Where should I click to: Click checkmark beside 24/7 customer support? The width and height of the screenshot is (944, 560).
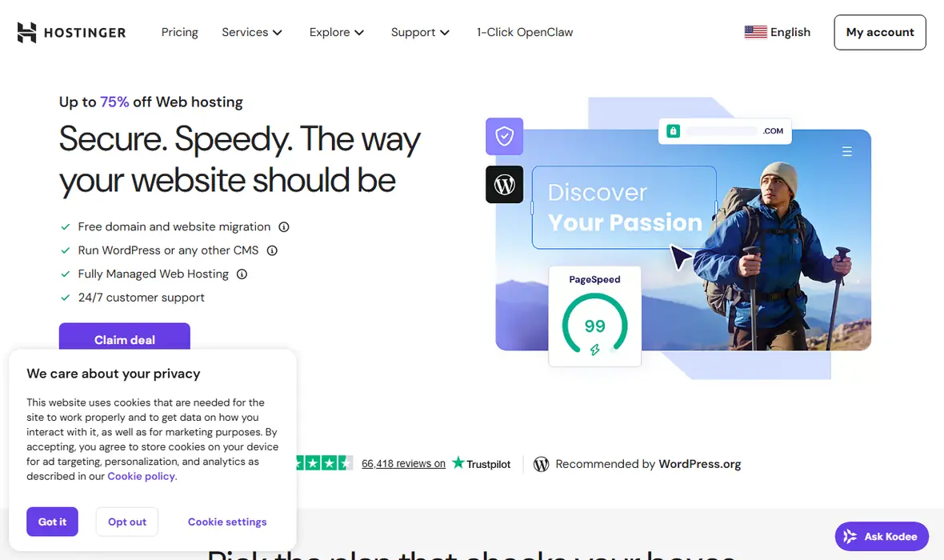point(66,298)
